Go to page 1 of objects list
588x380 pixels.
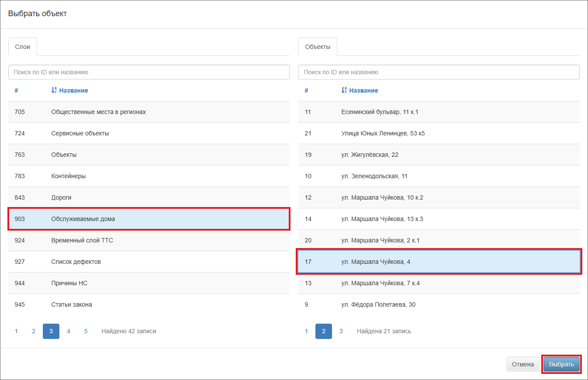pos(306,331)
